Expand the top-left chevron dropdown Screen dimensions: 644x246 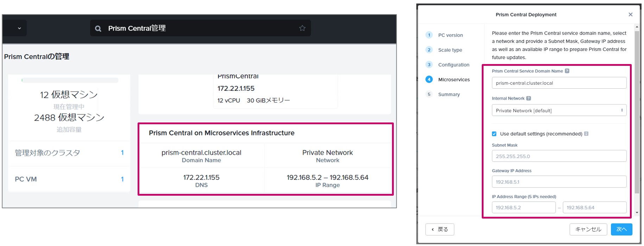point(19,28)
